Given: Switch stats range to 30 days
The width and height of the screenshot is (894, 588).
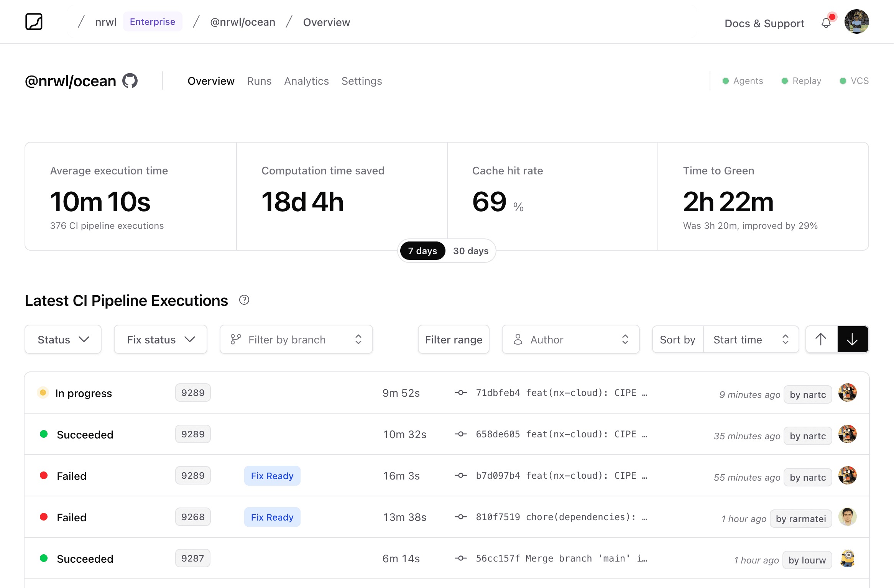Looking at the screenshot, I should click(x=470, y=251).
